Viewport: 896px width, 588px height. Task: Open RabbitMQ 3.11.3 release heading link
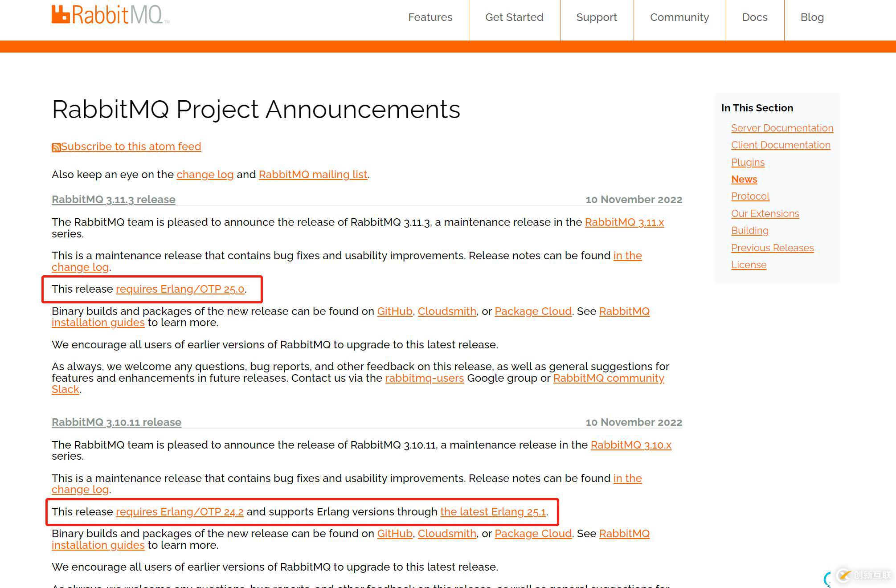tap(114, 200)
